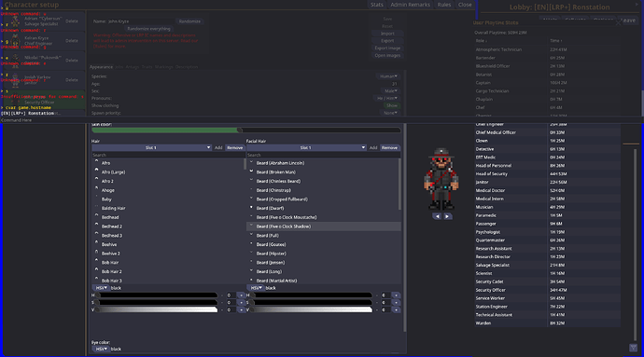The height and width of the screenshot is (357, 644).
Task: Switch to the Appearance tab
Action: tap(101, 67)
